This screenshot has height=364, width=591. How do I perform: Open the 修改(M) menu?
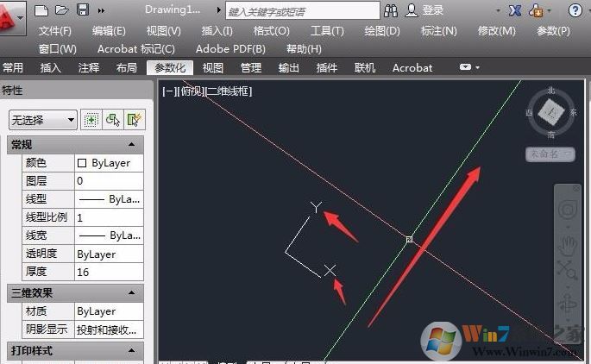click(x=496, y=30)
